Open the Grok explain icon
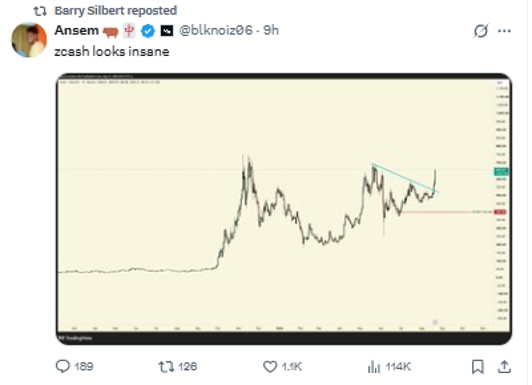The width and height of the screenshot is (532, 385). tap(481, 31)
